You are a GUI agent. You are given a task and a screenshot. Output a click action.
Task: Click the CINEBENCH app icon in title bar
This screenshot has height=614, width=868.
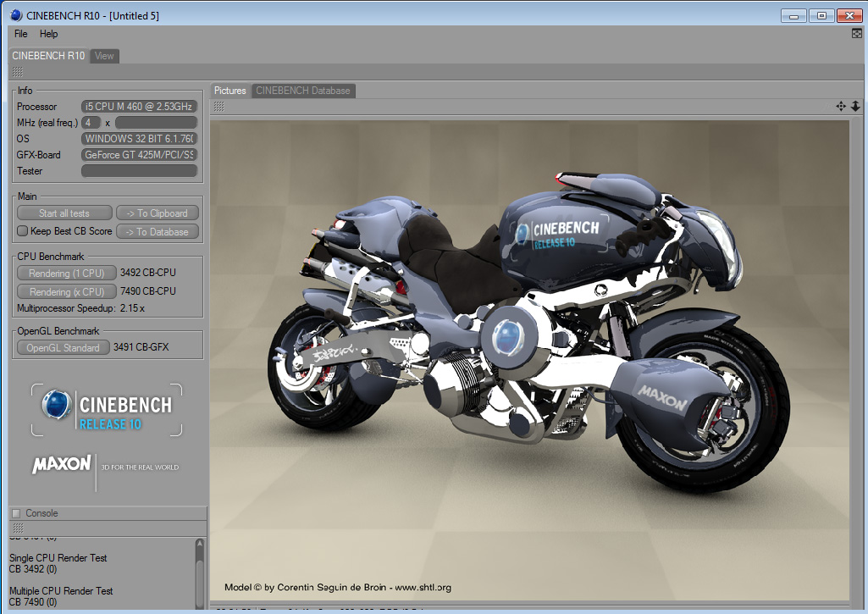click(16, 15)
